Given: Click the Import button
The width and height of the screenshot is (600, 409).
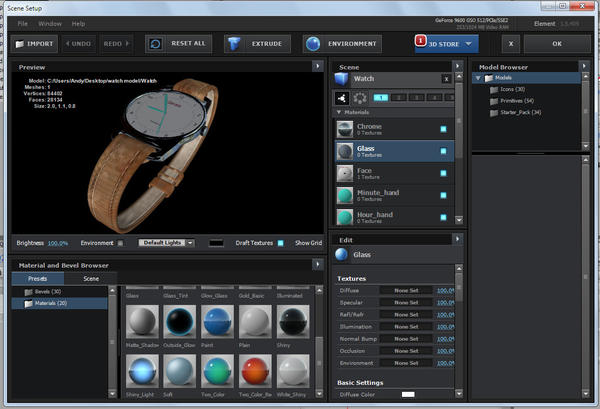Looking at the screenshot, I should [x=34, y=44].
